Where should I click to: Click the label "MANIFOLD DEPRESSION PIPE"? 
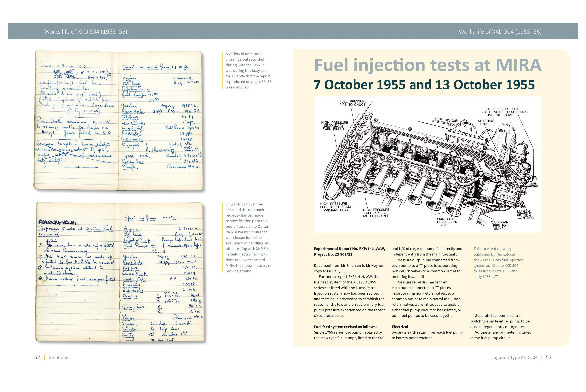coord(447,222)
